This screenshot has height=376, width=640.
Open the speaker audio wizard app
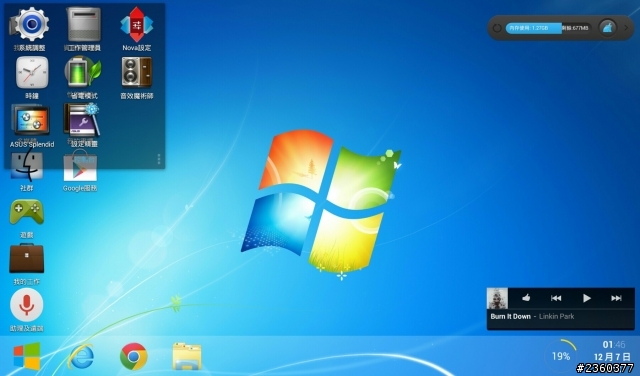tap(137, 72)
